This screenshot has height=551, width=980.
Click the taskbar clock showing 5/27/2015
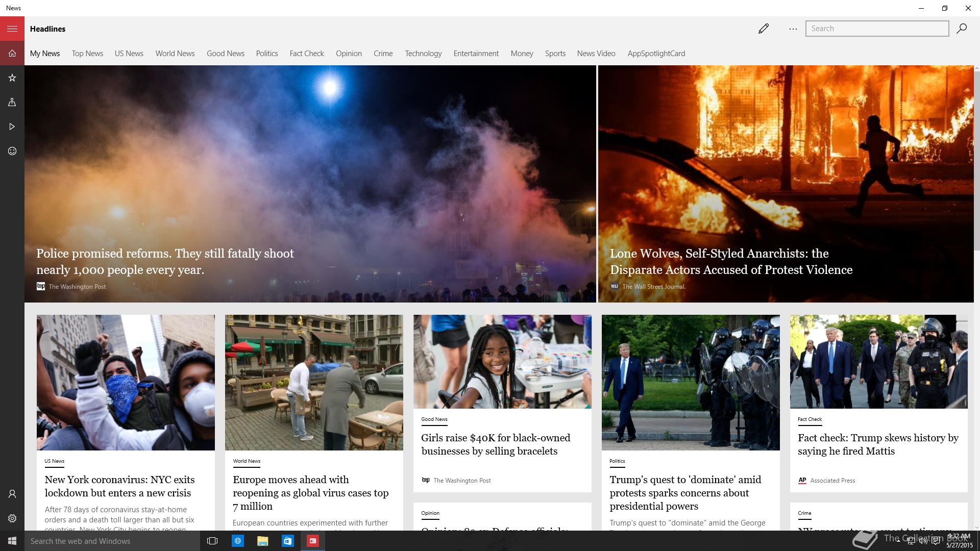click(x=959, y=541)
